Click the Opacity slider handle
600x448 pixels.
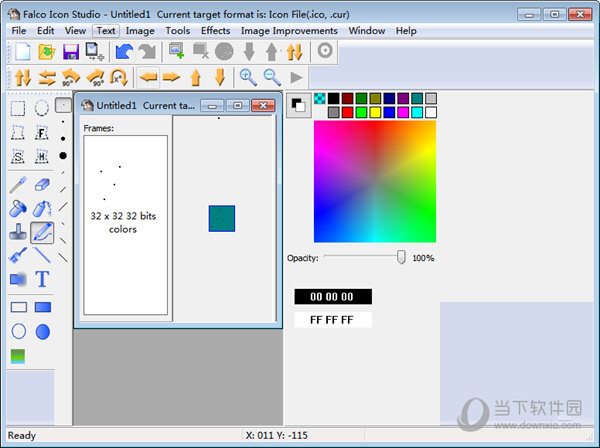click(x=401, y=257)
